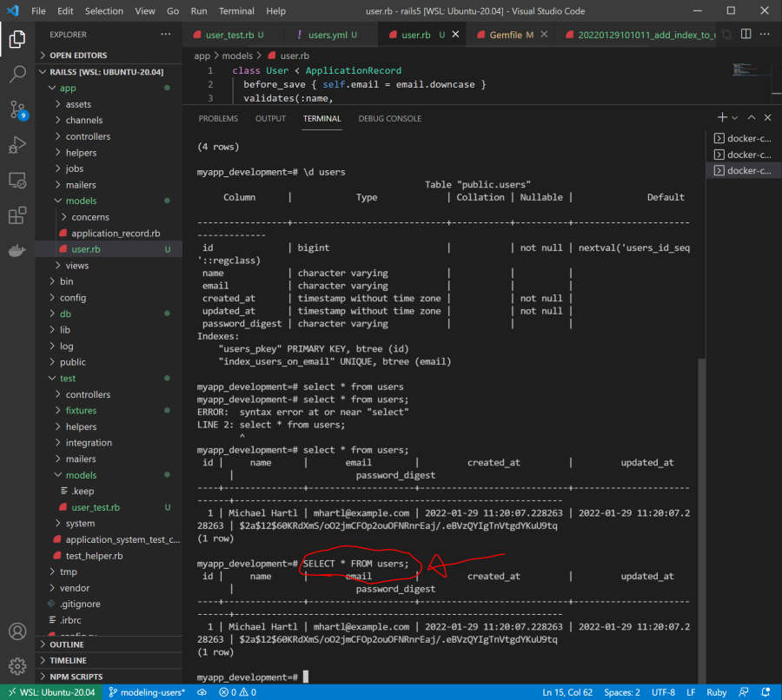
Task: Open the Run and Debug view
Action: 17,145
